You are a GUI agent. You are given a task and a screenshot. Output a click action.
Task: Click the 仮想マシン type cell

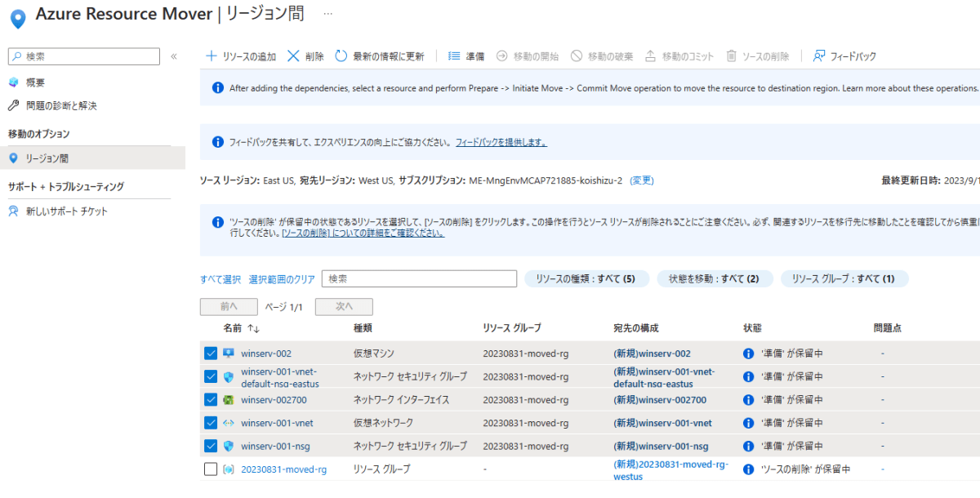click(373, 353)
